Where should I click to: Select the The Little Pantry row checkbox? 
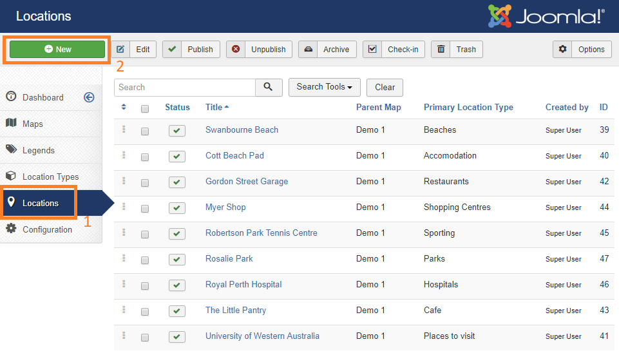(x=145, y=312)
